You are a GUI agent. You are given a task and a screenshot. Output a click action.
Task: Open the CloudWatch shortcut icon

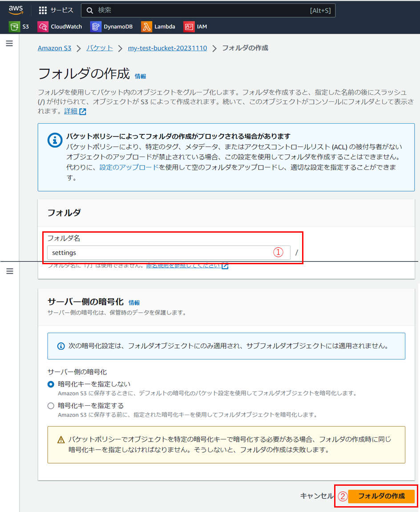(43, 27)
